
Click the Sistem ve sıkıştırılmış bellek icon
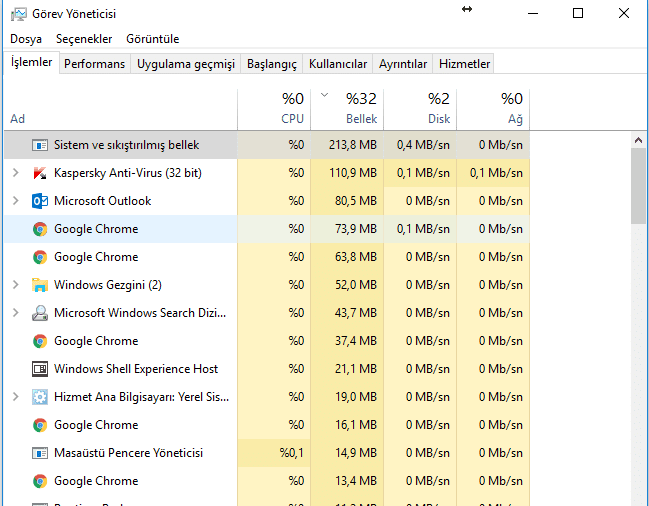point(40,145)
